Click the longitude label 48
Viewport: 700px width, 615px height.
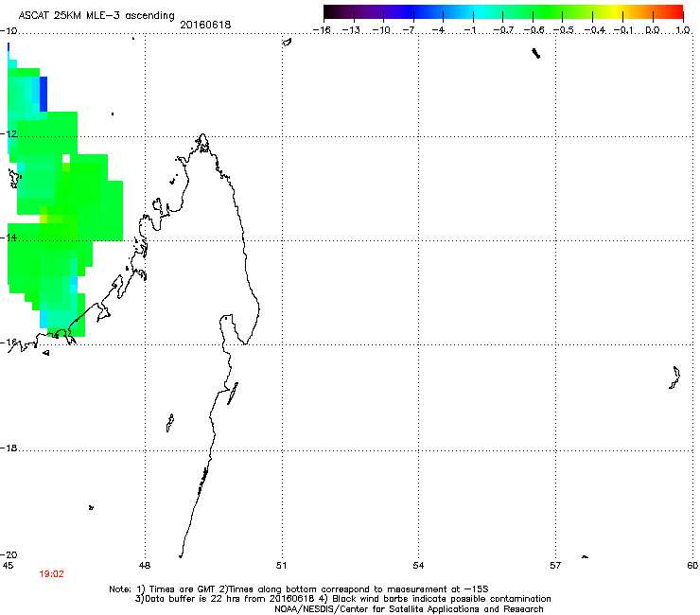tap(144, 566)
